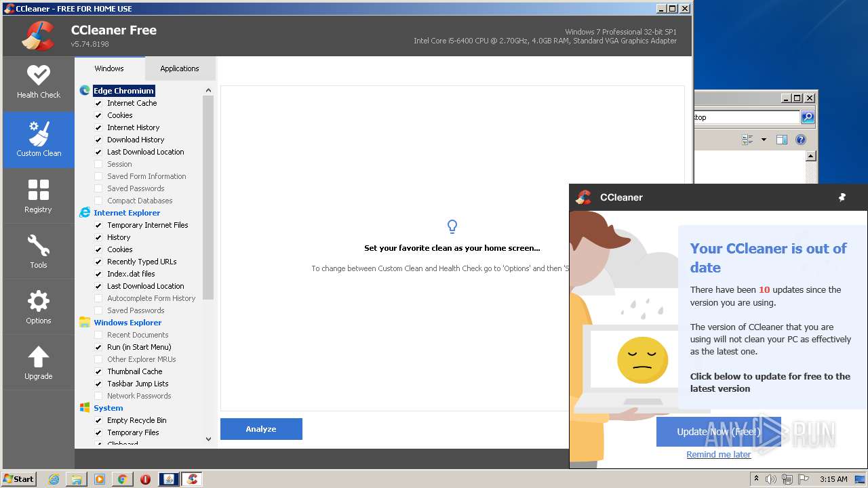Click the cleaning list scrollbar thumb
The height and width of the screenshot is (488, 868).
point(208,198)
